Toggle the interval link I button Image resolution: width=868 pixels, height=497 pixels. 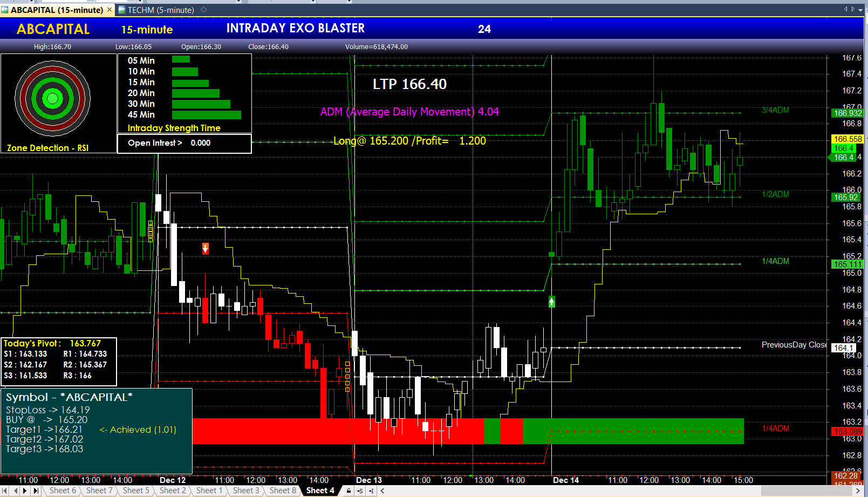click(x=371, y=491)
